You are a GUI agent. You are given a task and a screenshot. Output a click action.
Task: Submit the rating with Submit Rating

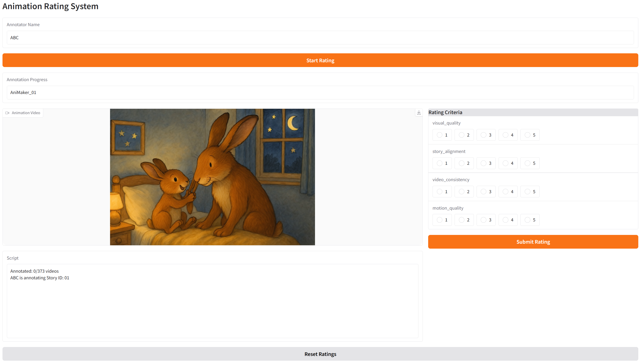click(533, 242)
